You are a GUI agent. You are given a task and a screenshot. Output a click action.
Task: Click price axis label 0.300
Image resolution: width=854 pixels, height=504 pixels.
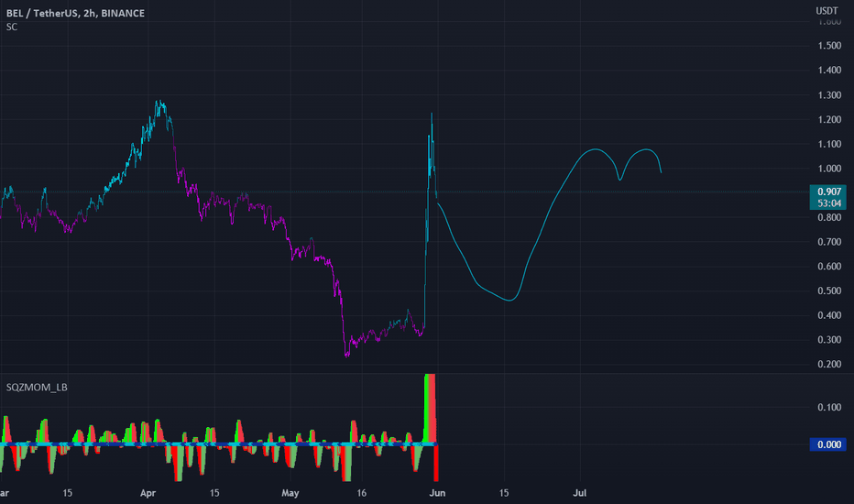pyautogui.click(x=829, y=340)
